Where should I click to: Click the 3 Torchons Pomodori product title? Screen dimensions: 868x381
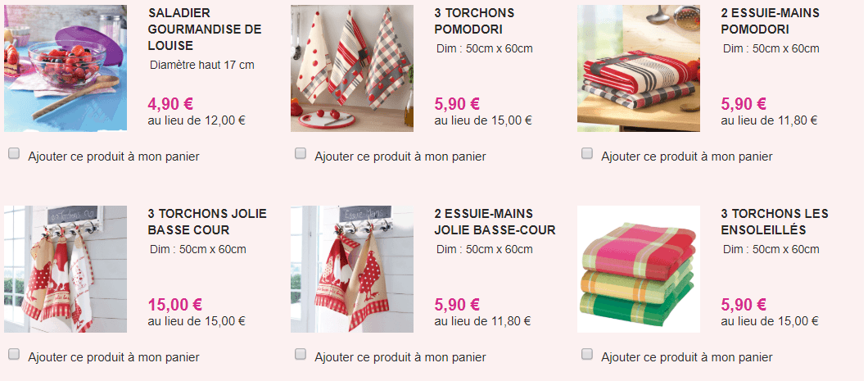point(474,21)
